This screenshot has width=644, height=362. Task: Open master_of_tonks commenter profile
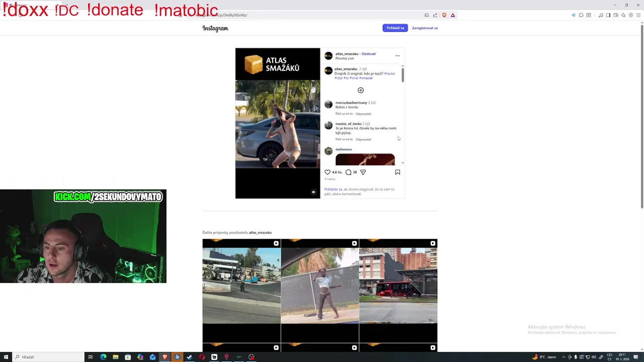[x=348, y=124]
